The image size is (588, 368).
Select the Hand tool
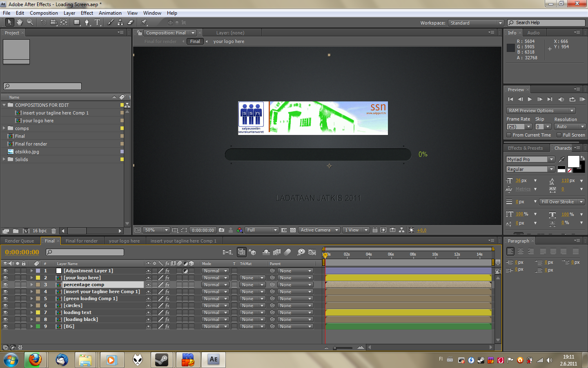coord(19,22)
